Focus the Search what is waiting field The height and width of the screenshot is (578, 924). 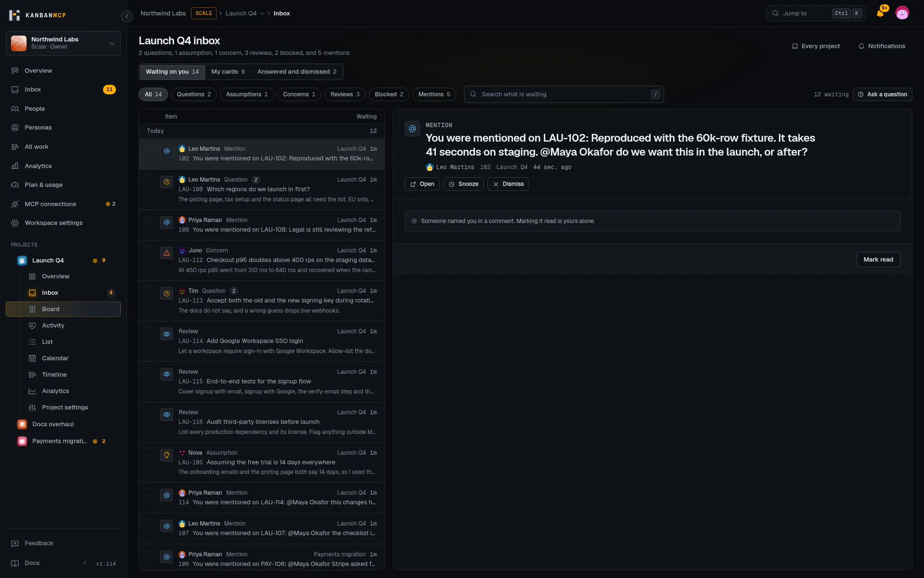tap(564, 94)
